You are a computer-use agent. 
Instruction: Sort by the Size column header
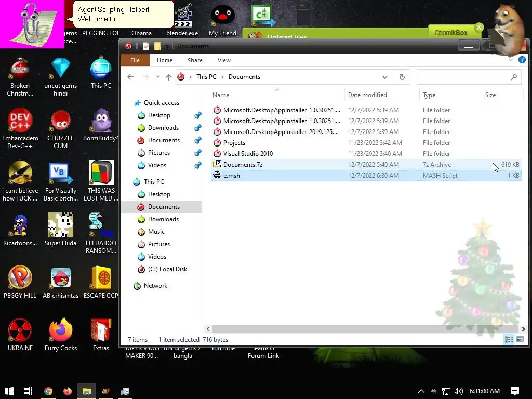[502, 95]
